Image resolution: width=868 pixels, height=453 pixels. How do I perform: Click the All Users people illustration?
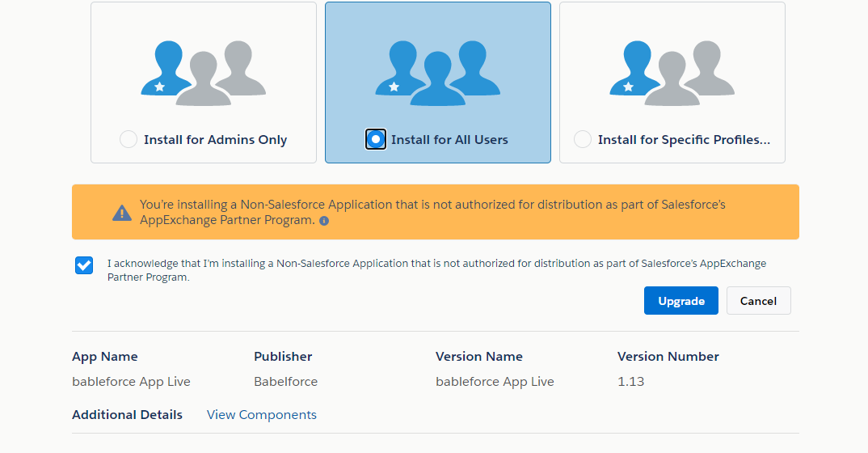(x=437, y=71)
